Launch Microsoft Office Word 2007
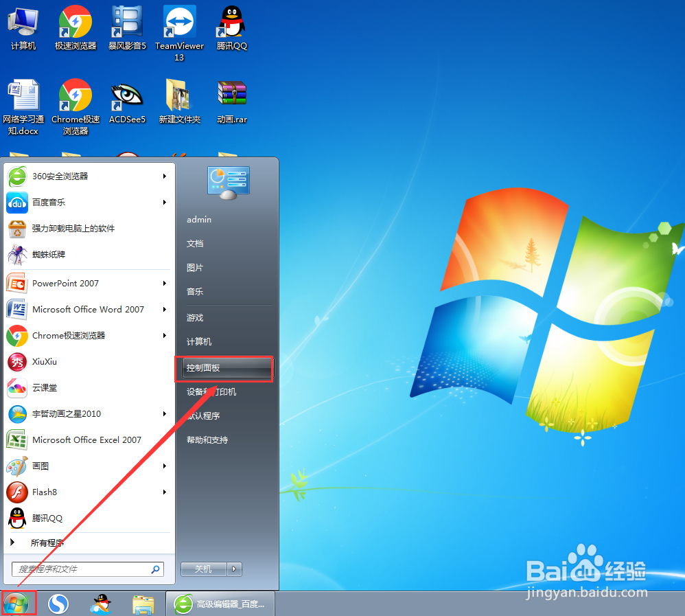This screenshot has height=616, width=685. click(87, 310)
